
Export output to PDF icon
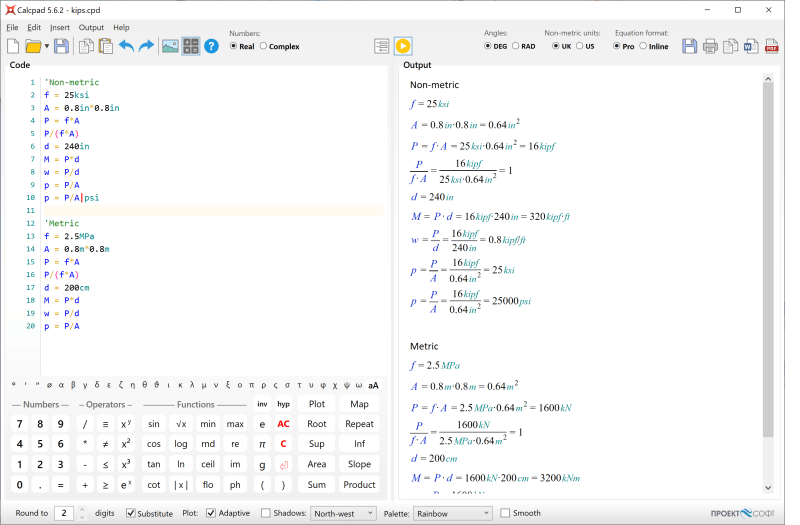tap(771, 46)
